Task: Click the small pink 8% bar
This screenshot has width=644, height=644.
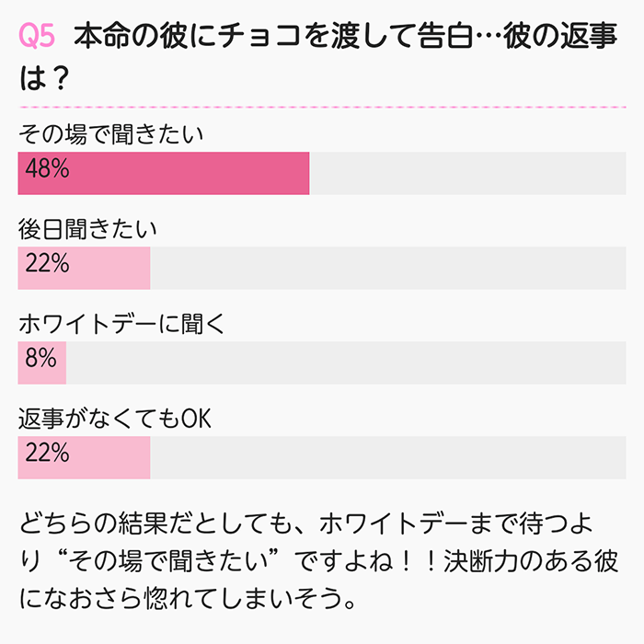Action: [42, 362]
